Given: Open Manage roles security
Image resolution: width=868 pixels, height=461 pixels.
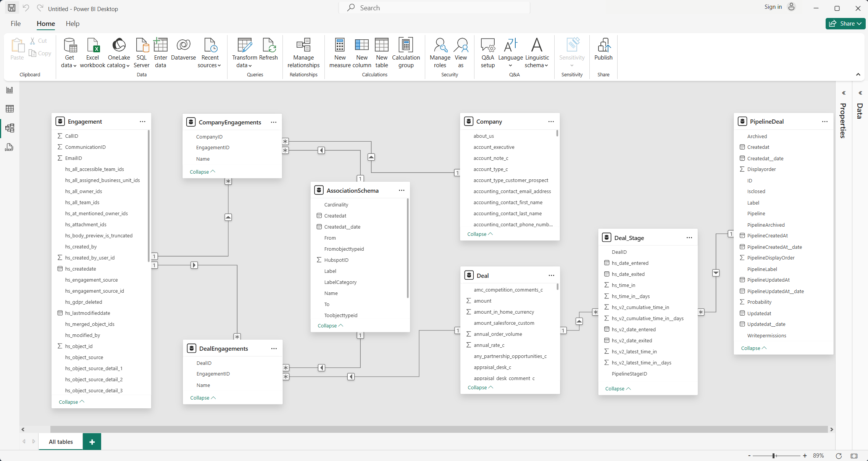Looking at the screenshot, I should 440,53.
